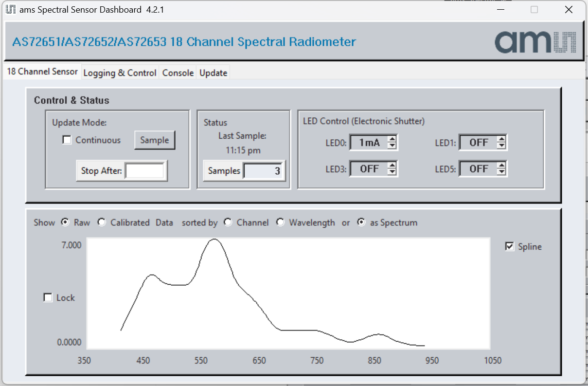The height and width of the screenshot is (386, 588).
Task: Click LED3 spinner down arrow
Action: (392, 172)
